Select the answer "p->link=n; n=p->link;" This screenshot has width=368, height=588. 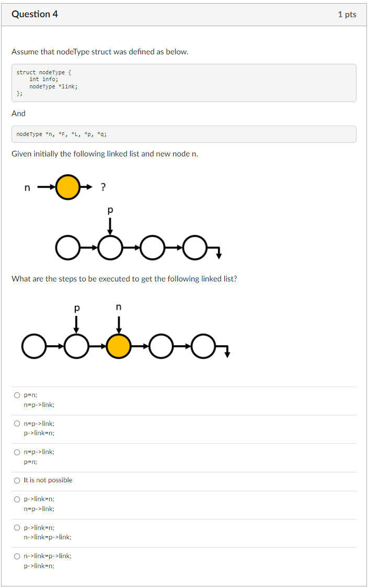(17, 499)
